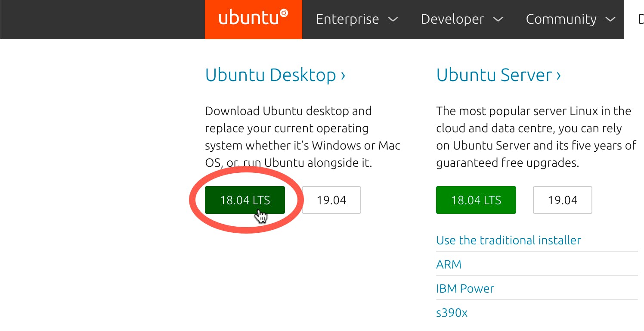Expand the chevron next to Enterprise
The image size is (644, 331).
393,19
